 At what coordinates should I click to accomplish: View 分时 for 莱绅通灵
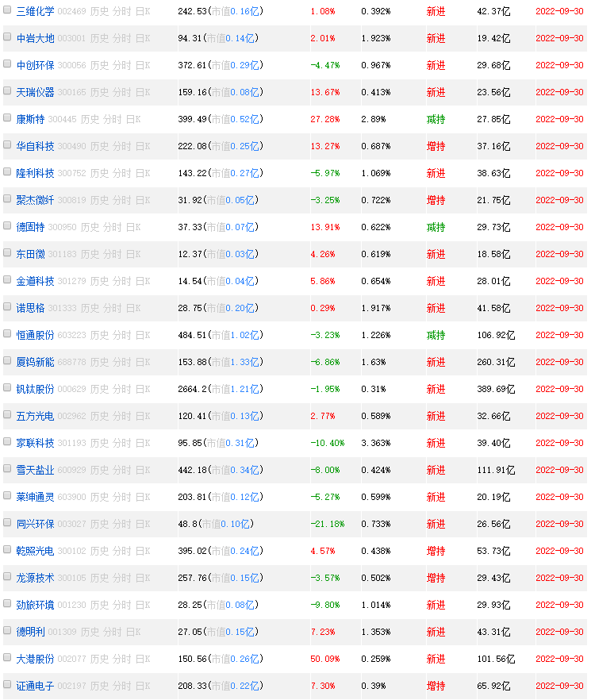[121, 498]
